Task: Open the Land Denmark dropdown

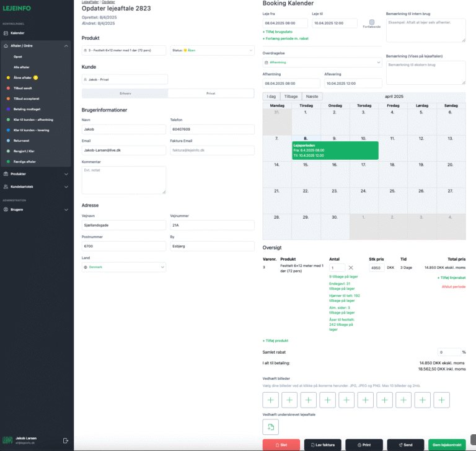Action: (124, 267)
